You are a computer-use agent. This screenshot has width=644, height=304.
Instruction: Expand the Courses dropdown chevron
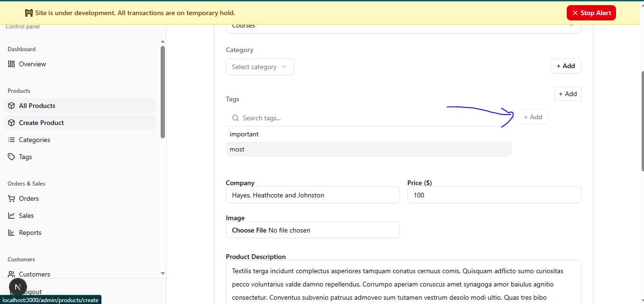coord(571,26)
